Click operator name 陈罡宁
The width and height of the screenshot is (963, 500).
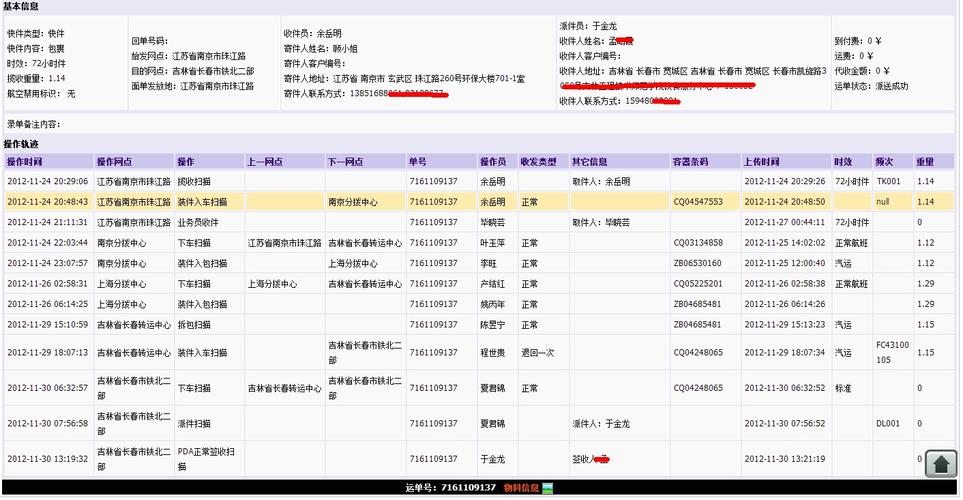coord(493,324)
